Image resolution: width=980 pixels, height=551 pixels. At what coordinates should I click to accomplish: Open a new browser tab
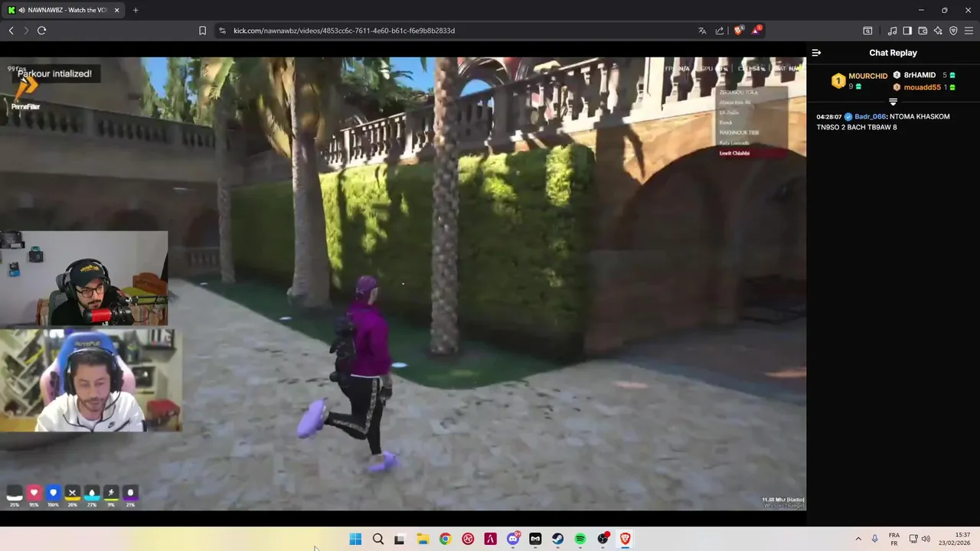tap(136, 10)
